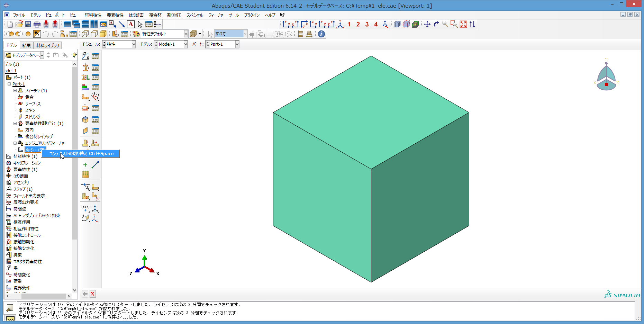Expand the フィーチャ (1) tree node

coord(15,91)
